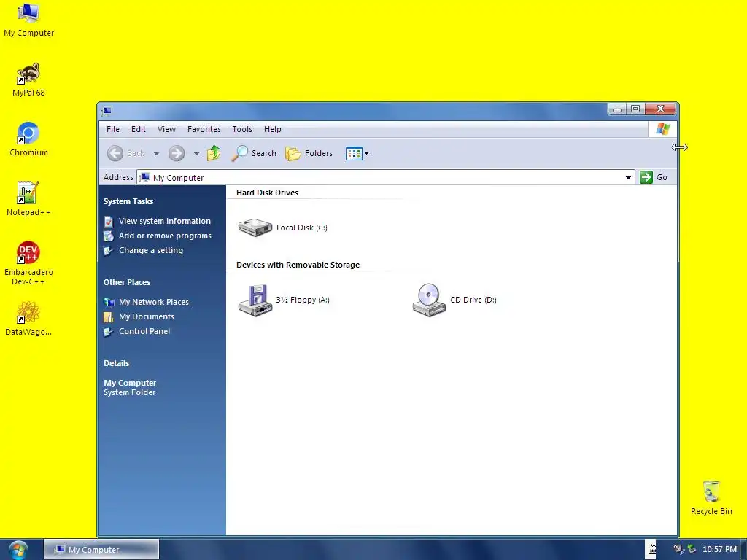Click the System Folder details text
This screenshot has width=747, height=560.
point(130,392)
